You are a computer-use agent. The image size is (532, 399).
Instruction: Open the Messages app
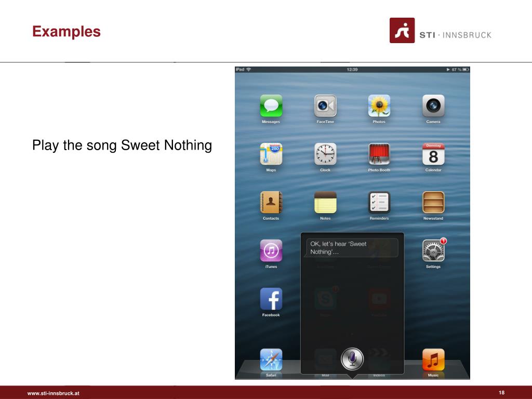(x=271, y=106)
